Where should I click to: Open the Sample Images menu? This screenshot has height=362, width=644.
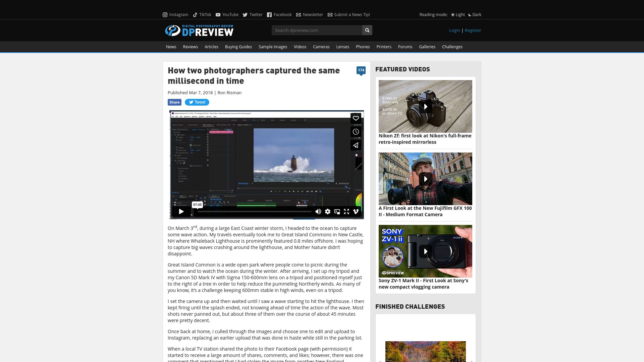[x=273, y=47]
